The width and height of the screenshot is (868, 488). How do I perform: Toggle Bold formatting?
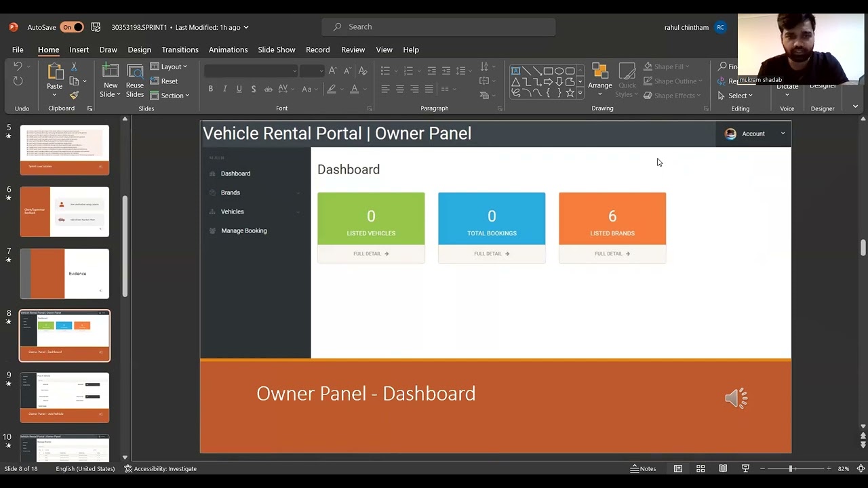click(x=210, y=89)
